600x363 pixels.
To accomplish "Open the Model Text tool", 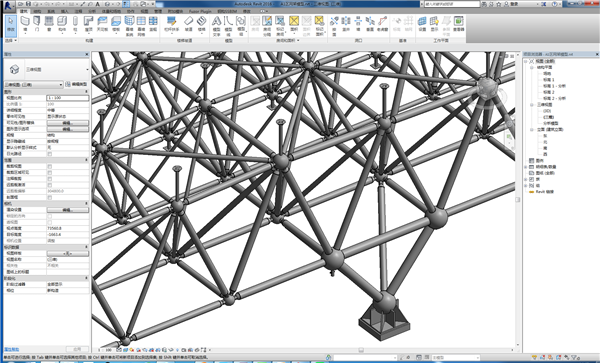I will 217,26.
